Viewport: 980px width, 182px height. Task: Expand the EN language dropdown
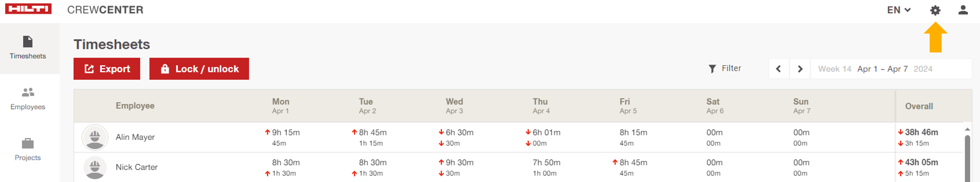(x=898, y=10)
